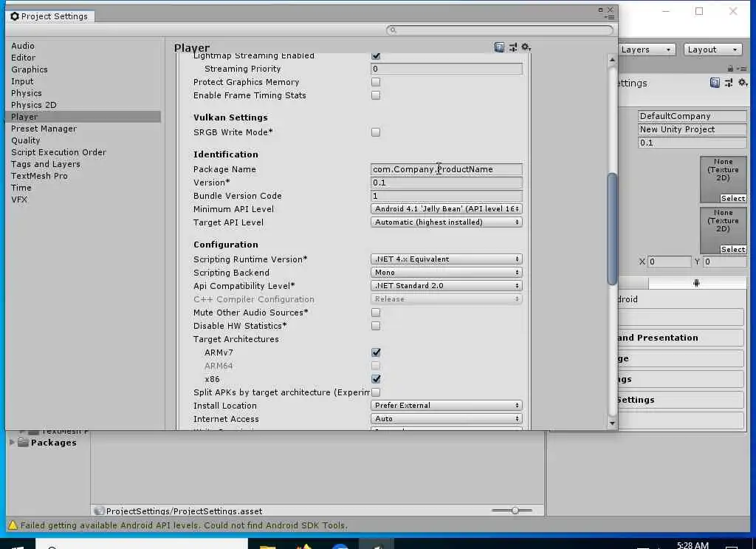This screenshot has height=549, width=756.
Task: Uncheck x86 target architecture
Action: [376, 379]
